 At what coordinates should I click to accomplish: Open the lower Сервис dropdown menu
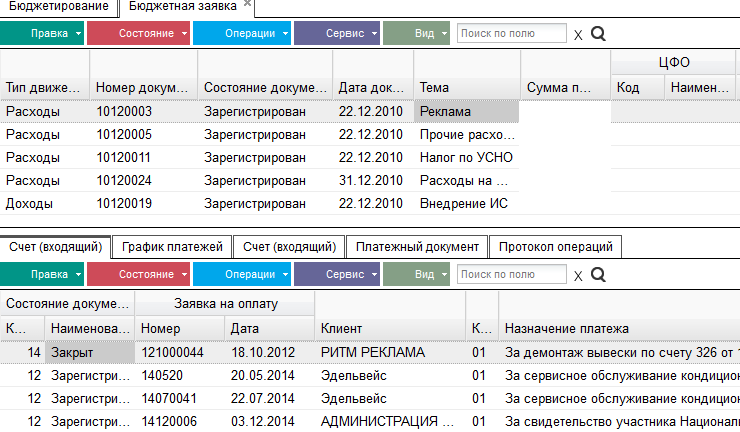[336, 274]
